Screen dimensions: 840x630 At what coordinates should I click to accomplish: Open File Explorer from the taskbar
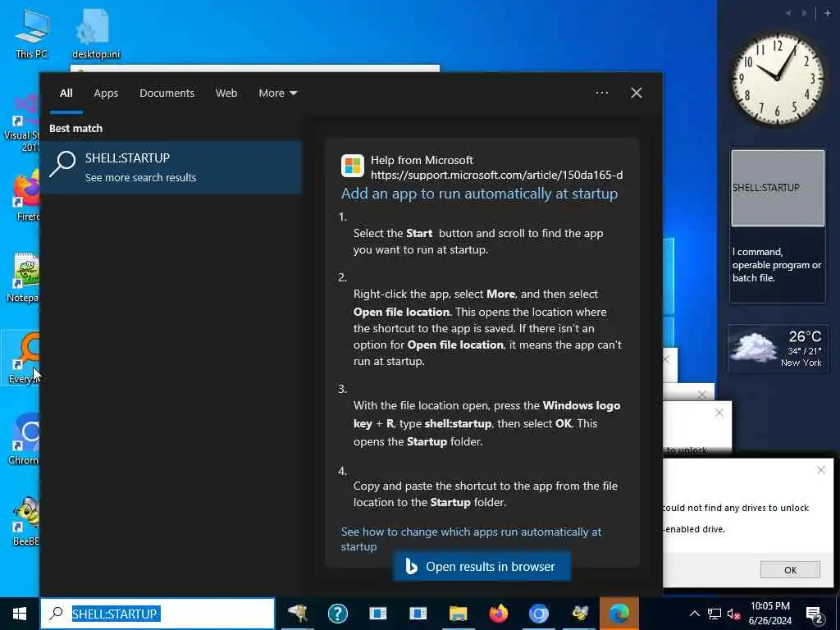[458, 614]
